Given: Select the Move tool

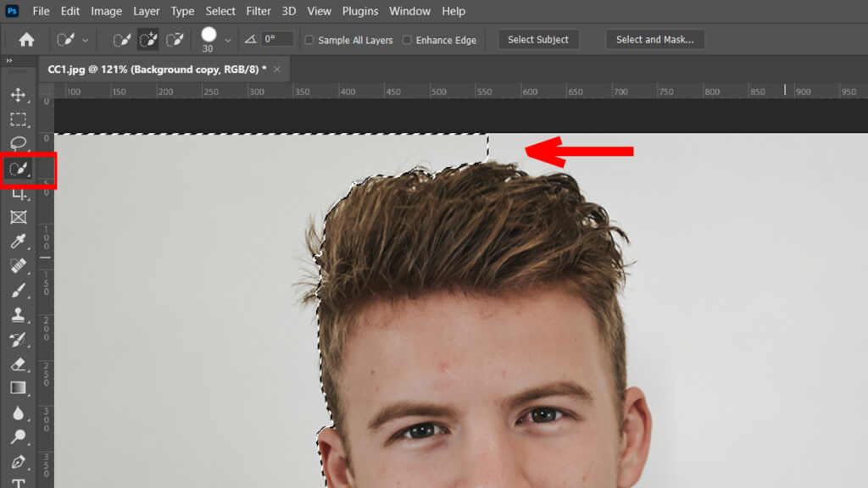Looking at the screenshot, I should pyautogui.click(x=18, y=95).
